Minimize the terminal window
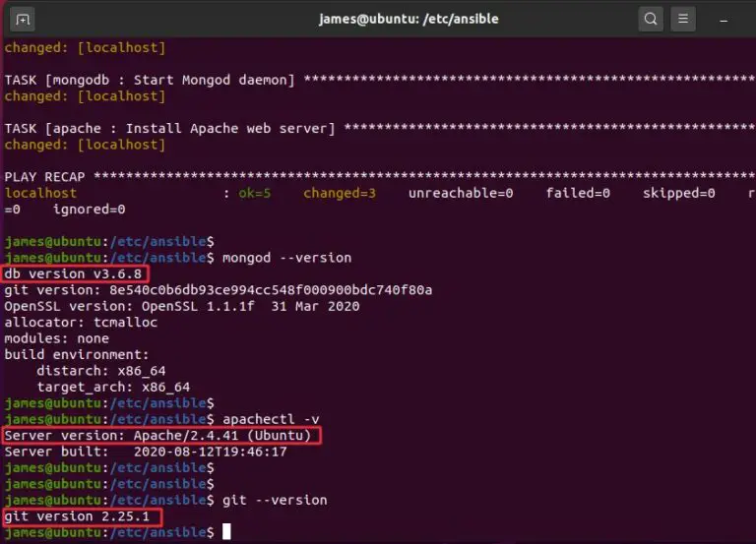The height and width of the screenshot is (544, 756). click(724, 21)
